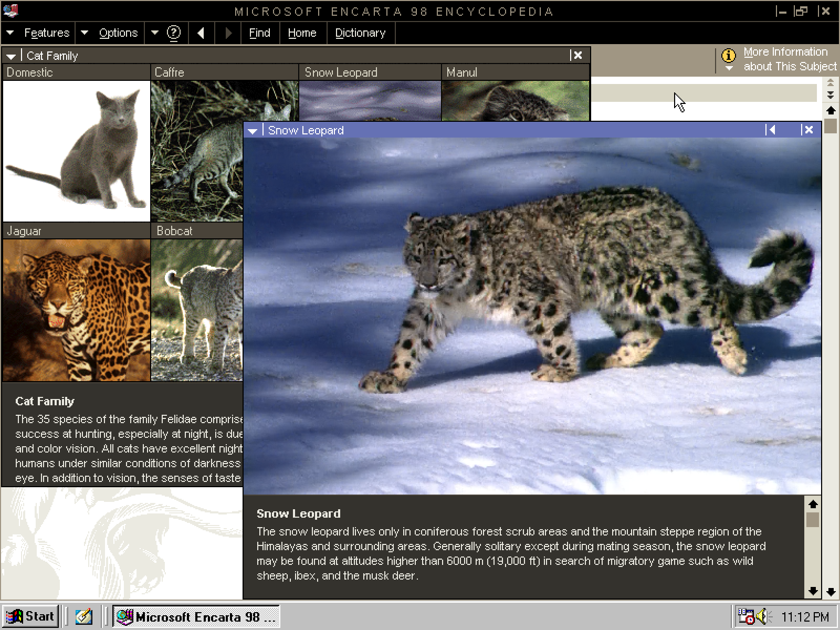Open the Windows Start button

30,616
